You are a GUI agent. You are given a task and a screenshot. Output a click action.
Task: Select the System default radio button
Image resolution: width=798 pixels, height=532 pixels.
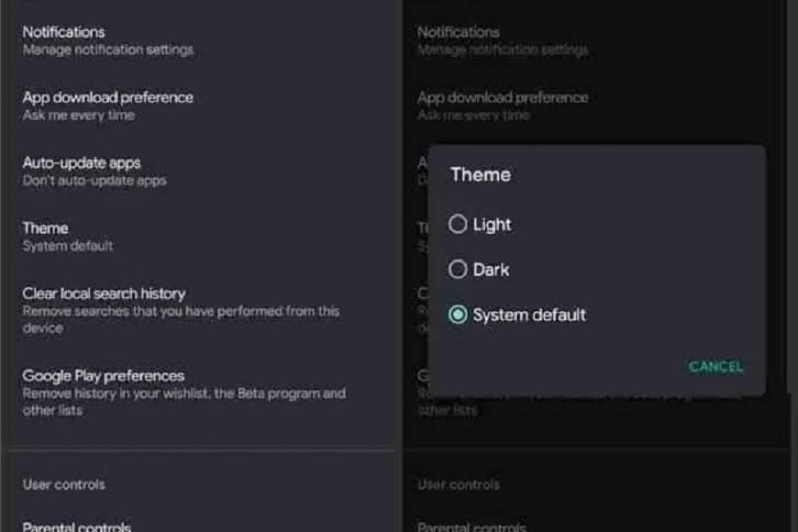(x=458, y=315)
